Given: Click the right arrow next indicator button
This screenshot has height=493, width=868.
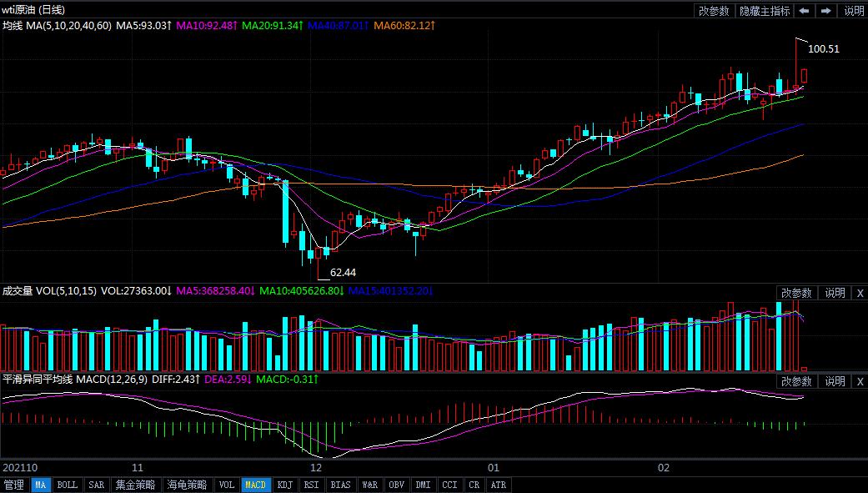Looking at the screenshot, I should [825, 11].
